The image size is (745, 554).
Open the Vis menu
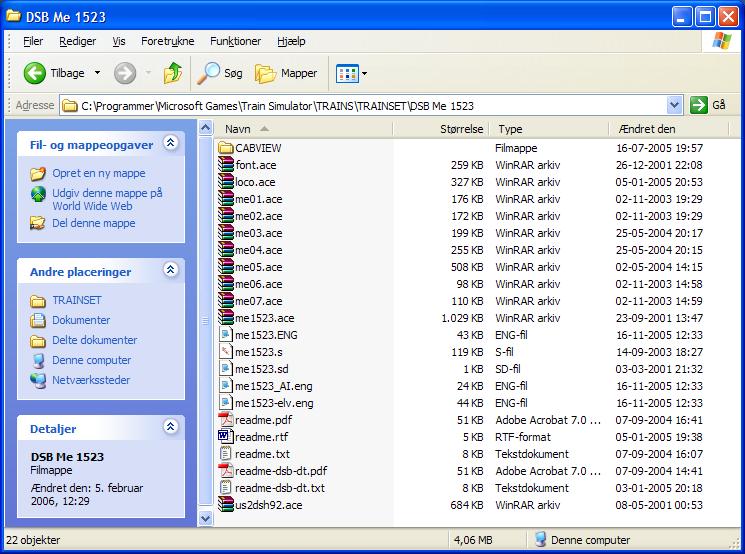click(119, 41)
